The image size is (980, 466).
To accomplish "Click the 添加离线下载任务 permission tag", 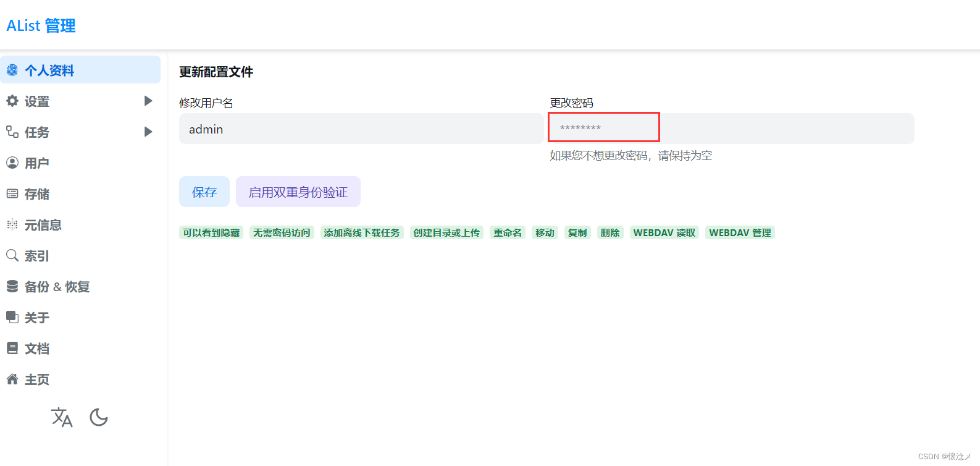I will click(362, 232).
